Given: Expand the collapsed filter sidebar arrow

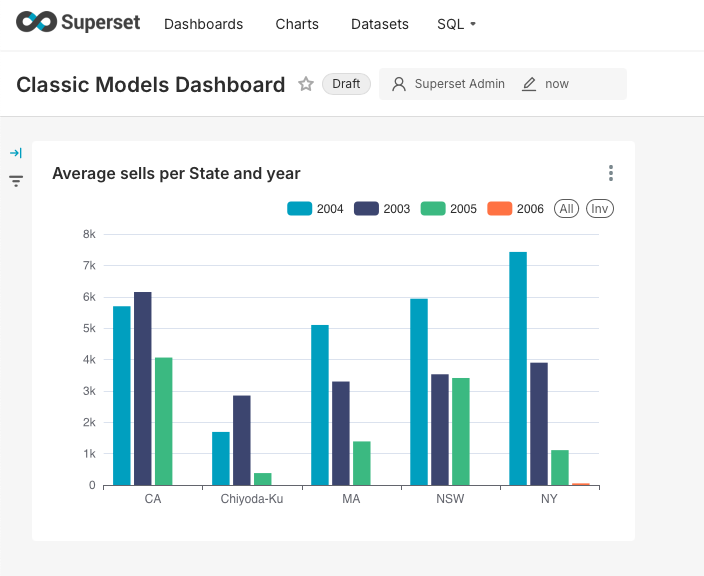Looking at the screenshot, I should point(16,153).
